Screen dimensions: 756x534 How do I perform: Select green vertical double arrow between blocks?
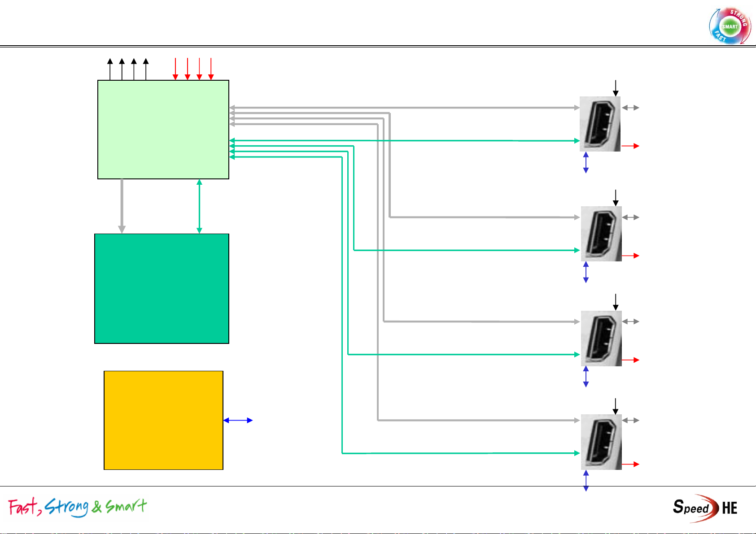click(199, 206)
